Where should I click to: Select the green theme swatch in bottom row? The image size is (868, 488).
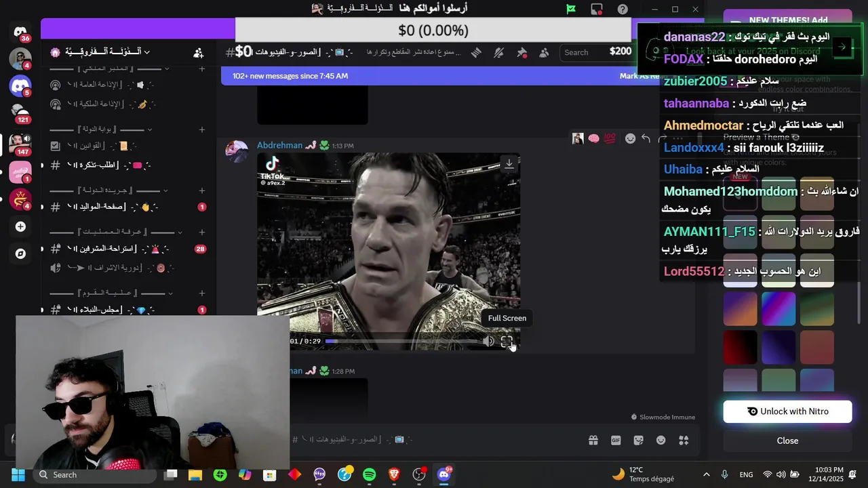(778, 381)
